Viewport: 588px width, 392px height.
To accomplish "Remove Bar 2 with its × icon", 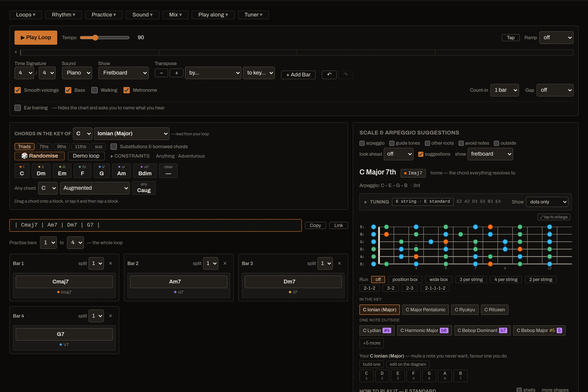I will (x=225, y=263).
